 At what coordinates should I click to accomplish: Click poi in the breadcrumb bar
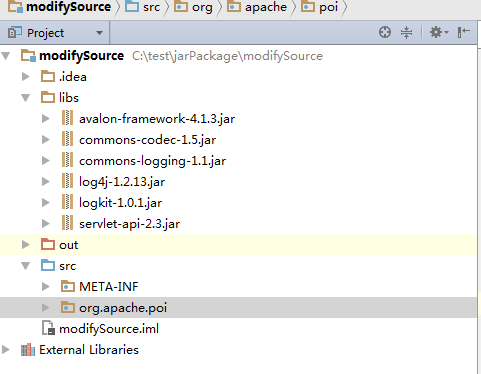point(328,7)
